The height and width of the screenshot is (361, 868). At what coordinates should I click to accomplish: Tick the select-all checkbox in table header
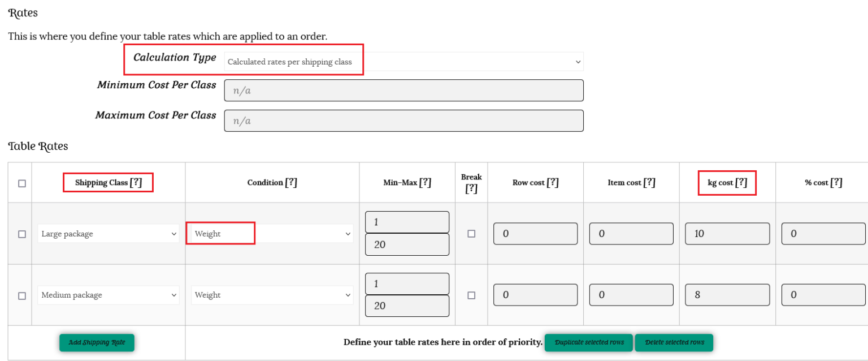pyautogui.click(x=22, y=183)
